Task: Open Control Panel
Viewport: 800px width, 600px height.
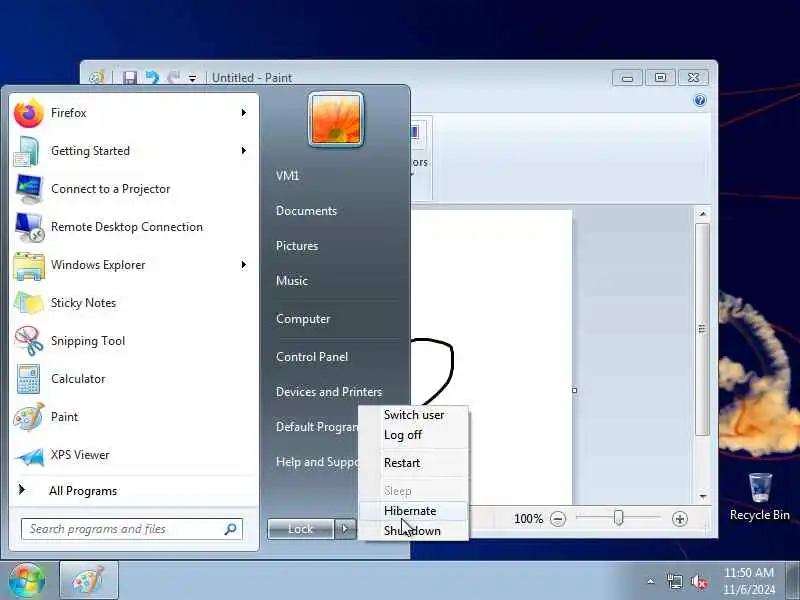Action: (312, 357)
